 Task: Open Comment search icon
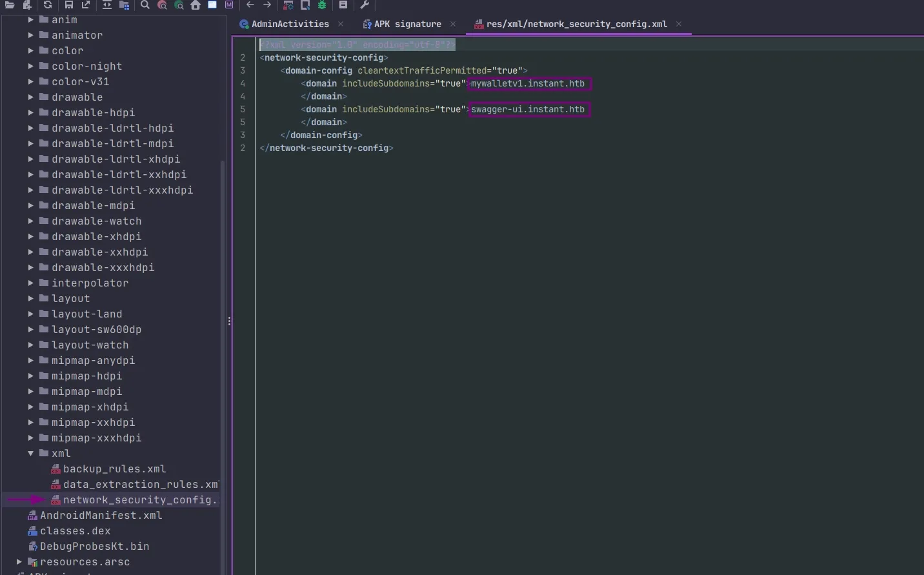click(x=179, y=5)
